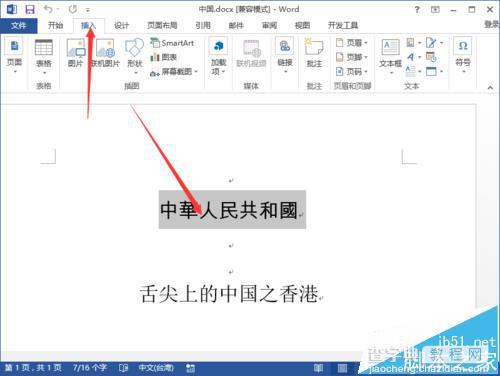Click the highlighted text 中華人民共和國
The height and width of the screenshot is (376, 500).
coord(229,210)
